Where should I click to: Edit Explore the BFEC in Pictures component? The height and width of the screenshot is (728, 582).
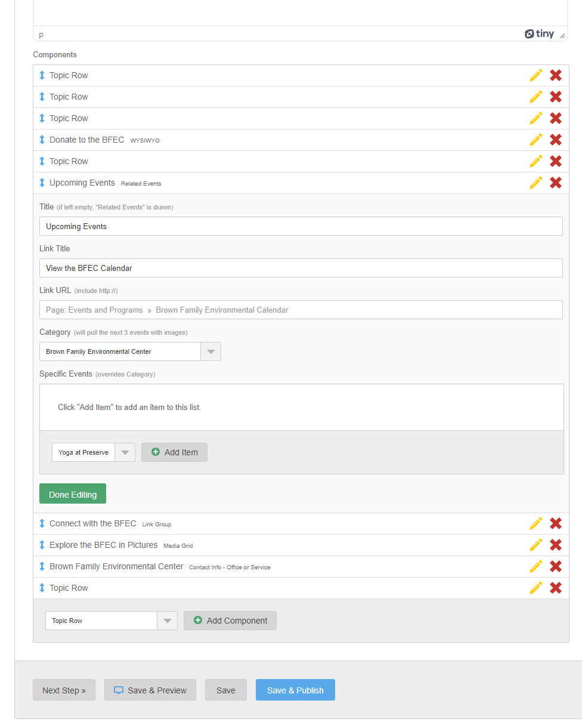[x=536, y=545]
